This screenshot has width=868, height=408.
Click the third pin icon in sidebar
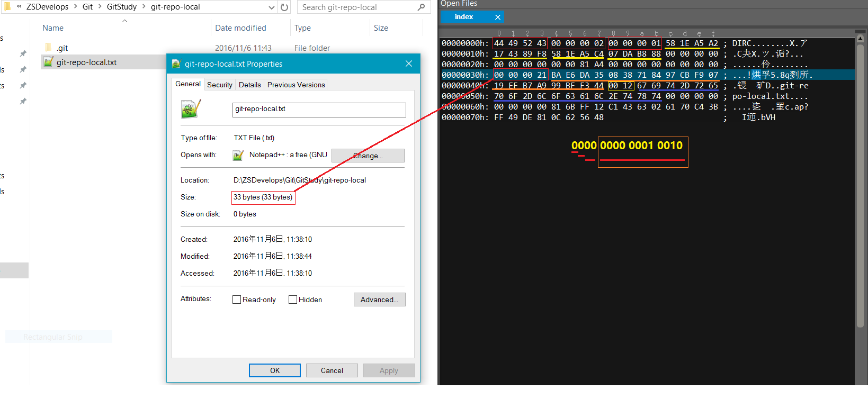tap(23, 85)
